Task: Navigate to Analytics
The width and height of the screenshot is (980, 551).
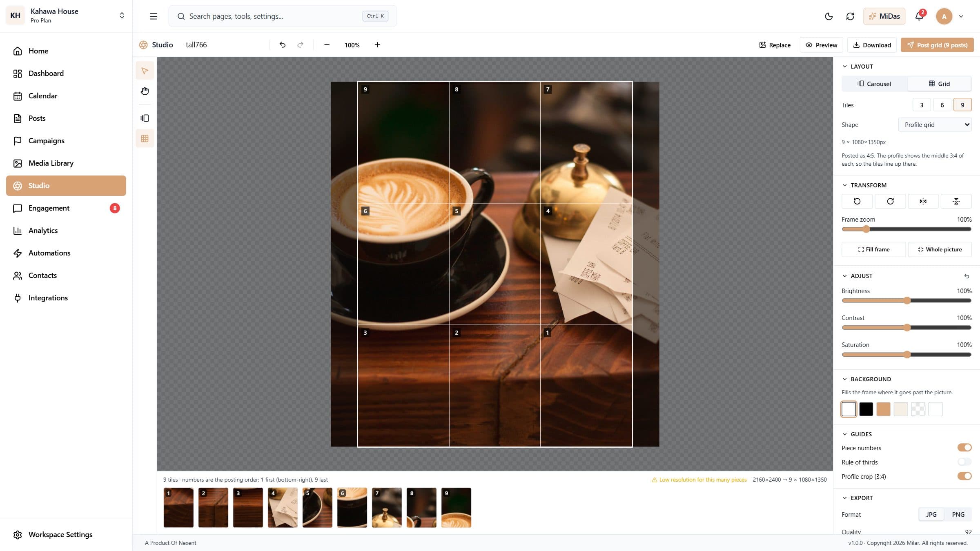Action: [66, 231]
